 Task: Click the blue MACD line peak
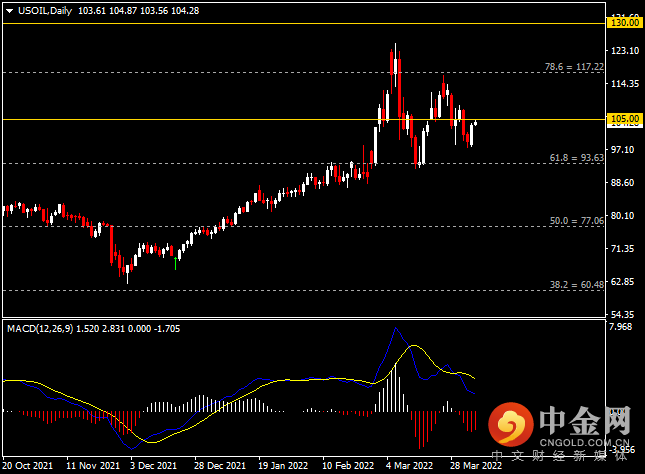[396, 329]
